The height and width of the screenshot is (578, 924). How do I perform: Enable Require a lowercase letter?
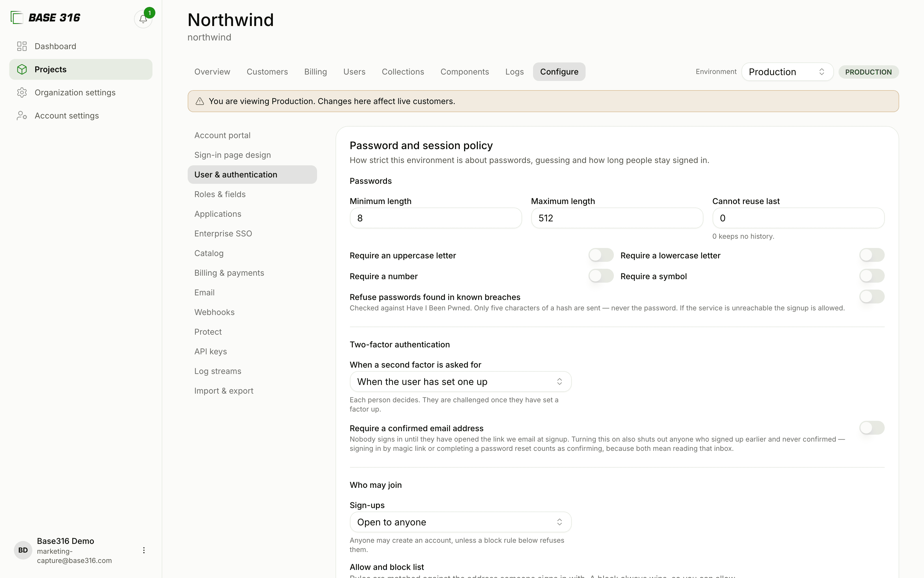coord(872,255)
